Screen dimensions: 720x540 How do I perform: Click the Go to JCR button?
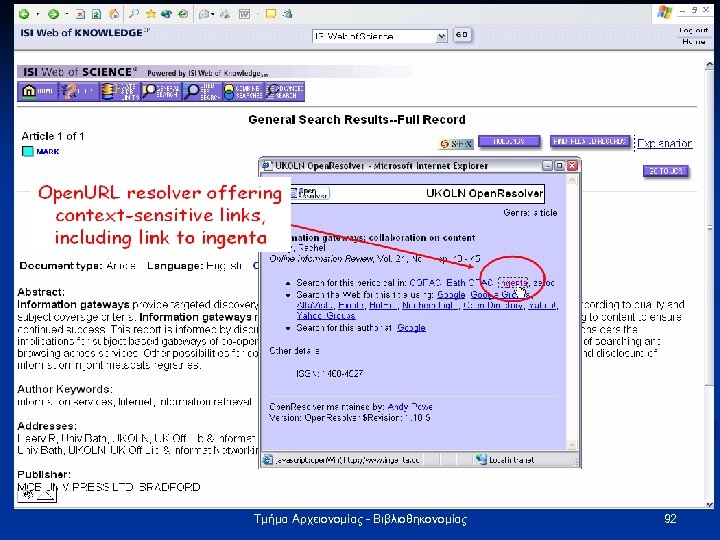pyautogui.click(x=665, y=171)
